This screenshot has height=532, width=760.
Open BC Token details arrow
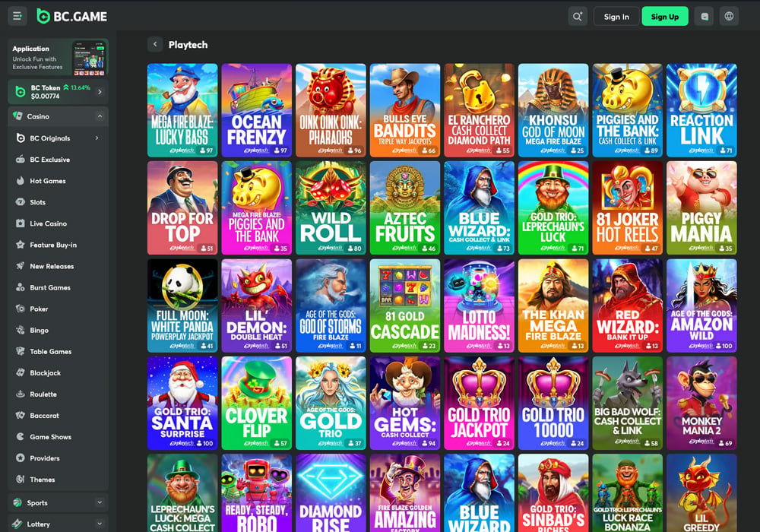[x=100, y=91]
